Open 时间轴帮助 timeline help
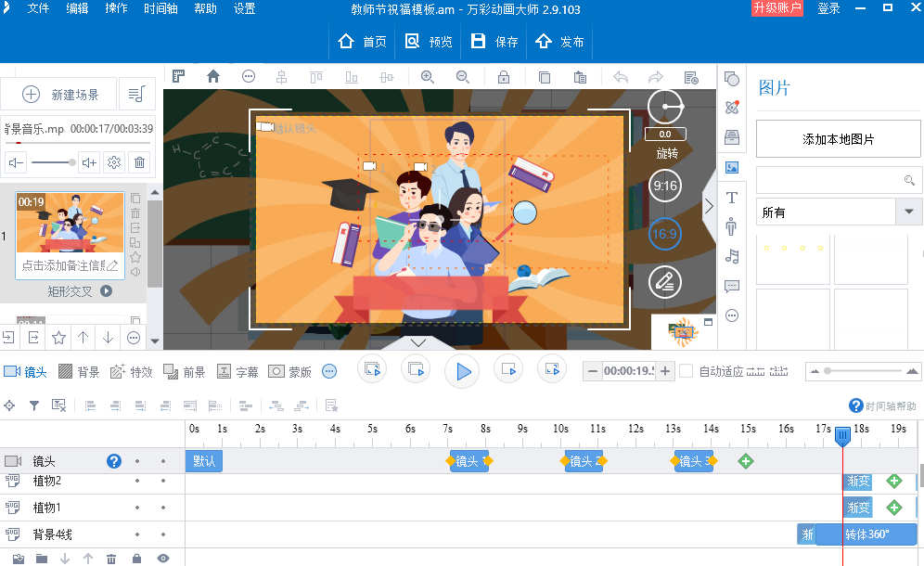 [883, 405]
